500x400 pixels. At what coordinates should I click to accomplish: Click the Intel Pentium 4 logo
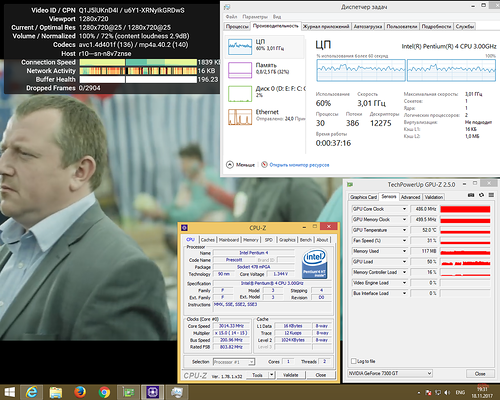pos(314,264)
